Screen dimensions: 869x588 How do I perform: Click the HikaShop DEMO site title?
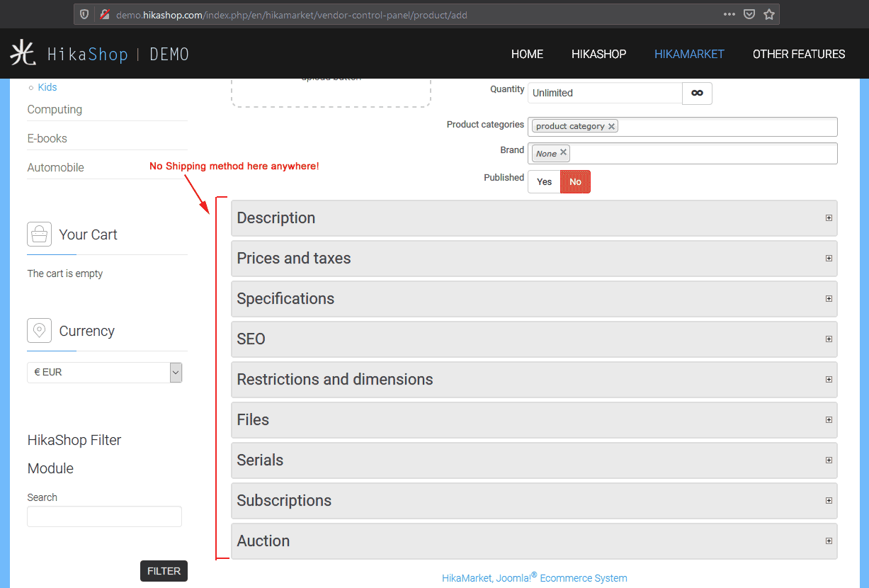(118, 54)
